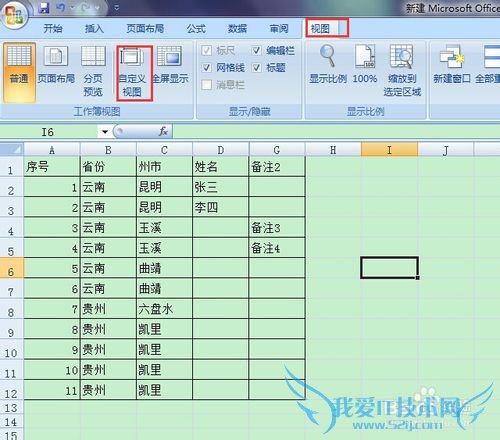Open the Home (开始) ribbon tab
Screen dimensions: 500x440
53,29
